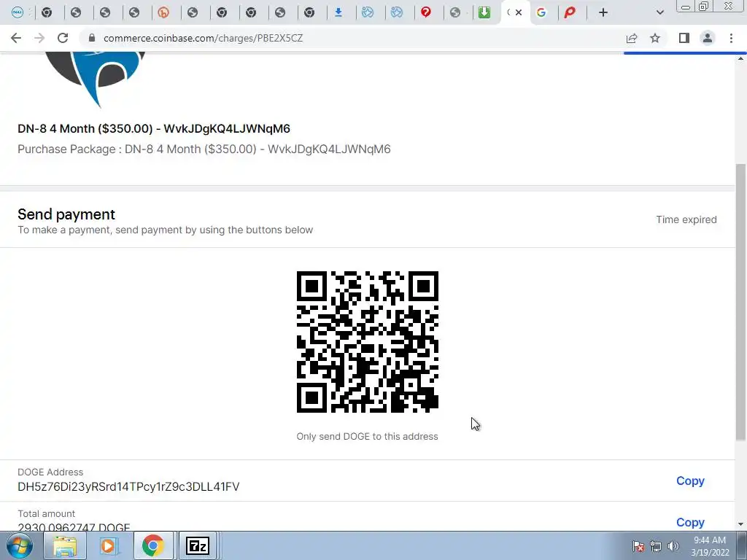The height and width of the screenshot is (560, 747).
Task: Click the address bar URL
Action: point(203,38)
